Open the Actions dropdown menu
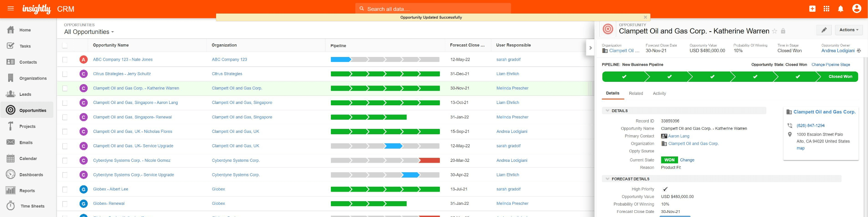868x217 pixels. click(849, 30)
